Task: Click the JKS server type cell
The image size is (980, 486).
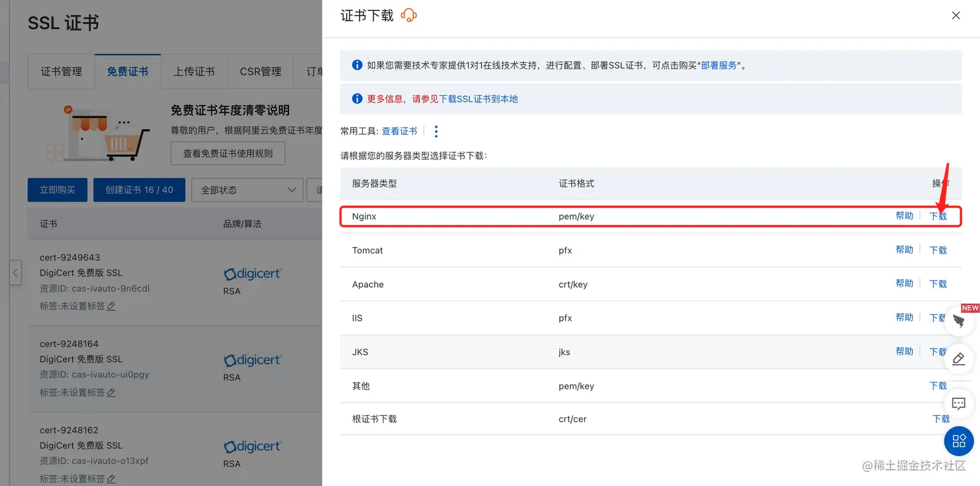Action: click(x=360, y=352)
